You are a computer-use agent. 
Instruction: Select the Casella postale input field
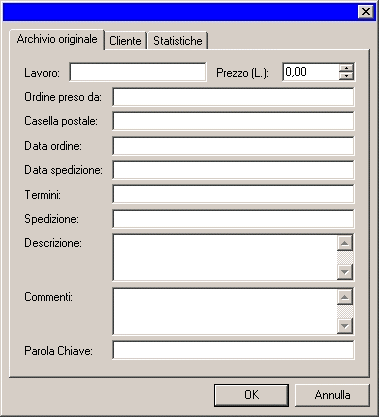click(x=233, y=121)
